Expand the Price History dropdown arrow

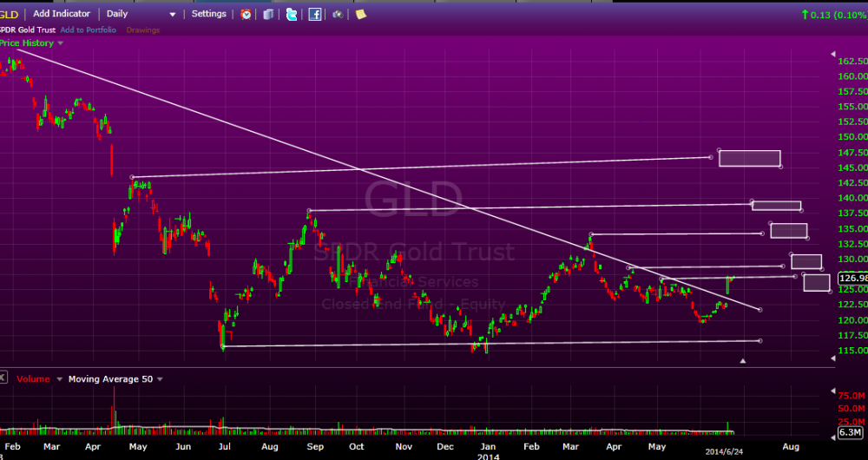60,43
